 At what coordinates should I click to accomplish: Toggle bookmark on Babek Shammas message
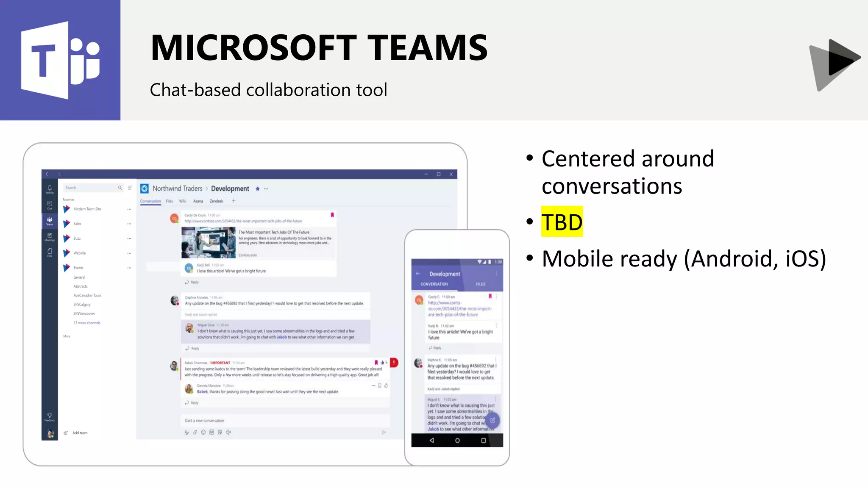[x=376, y=363]
